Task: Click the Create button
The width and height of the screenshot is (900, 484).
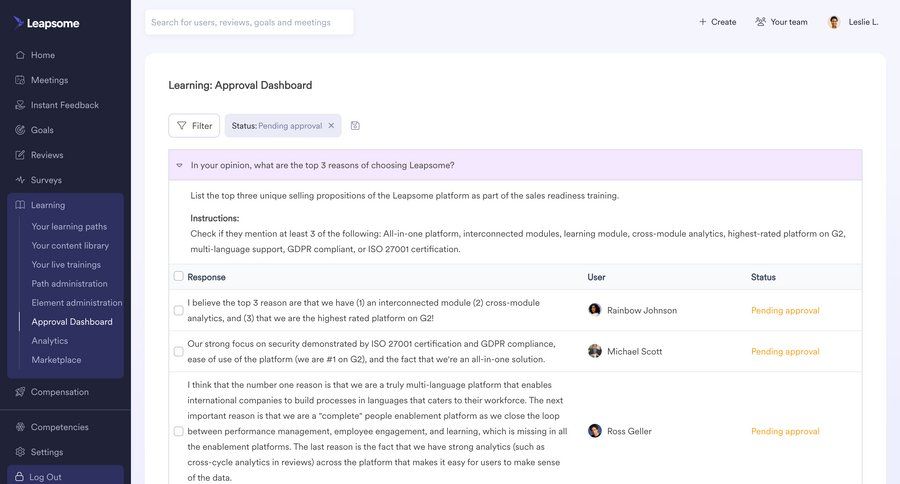Action: click(717, 22)
